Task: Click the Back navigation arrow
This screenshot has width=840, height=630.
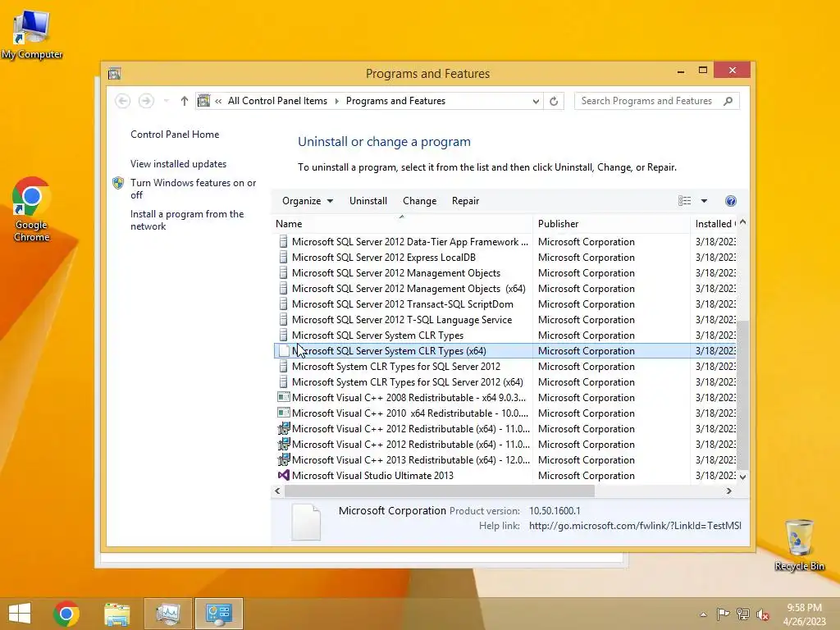Action: pyautogui.click(x=123, y=101)
